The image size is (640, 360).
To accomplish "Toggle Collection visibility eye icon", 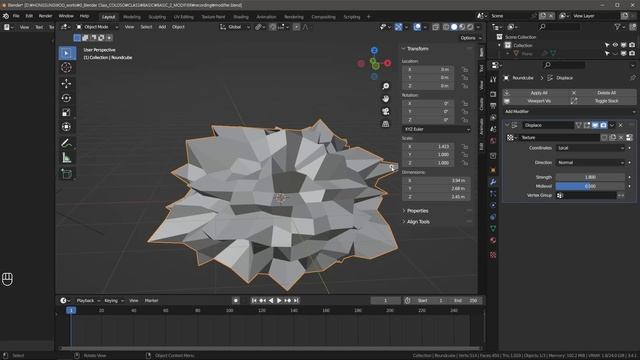I will [615, 45].
